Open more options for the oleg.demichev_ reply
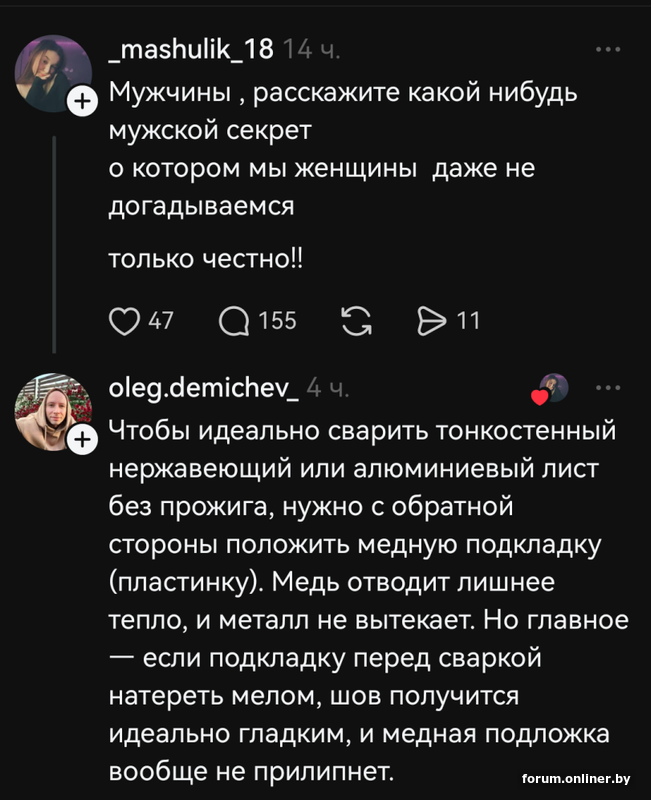The height and width of the screenshot is (800, 651). coord(607,387)
